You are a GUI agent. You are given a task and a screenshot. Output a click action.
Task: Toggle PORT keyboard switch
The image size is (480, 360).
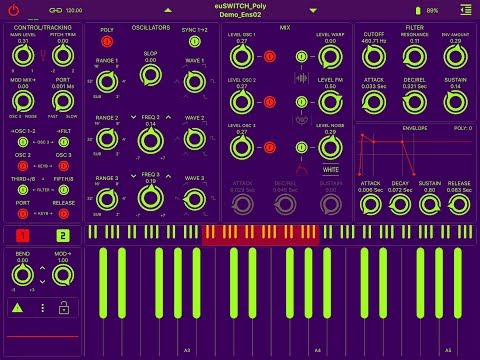pos(23,214)
